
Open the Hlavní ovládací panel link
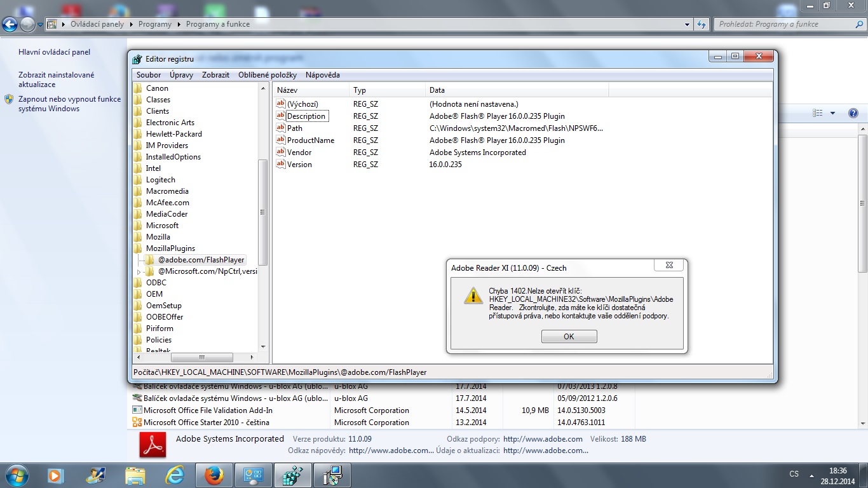(55, 52)
